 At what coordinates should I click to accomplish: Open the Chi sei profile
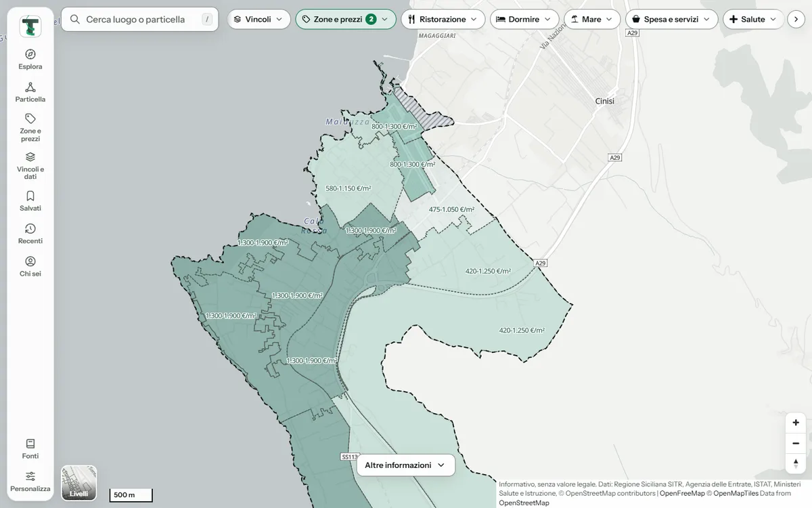[30, 266]
